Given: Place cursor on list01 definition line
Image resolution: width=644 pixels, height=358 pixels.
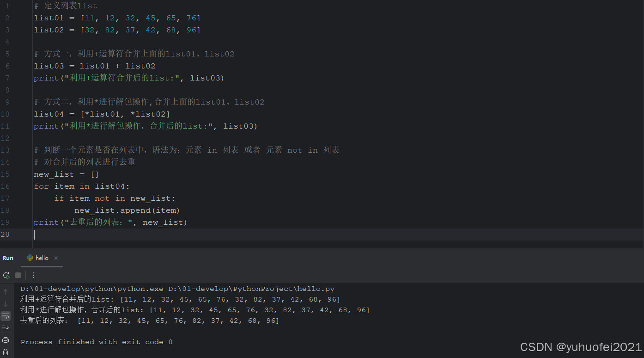Looking at the screenshot, I should [x=117, y=18].
